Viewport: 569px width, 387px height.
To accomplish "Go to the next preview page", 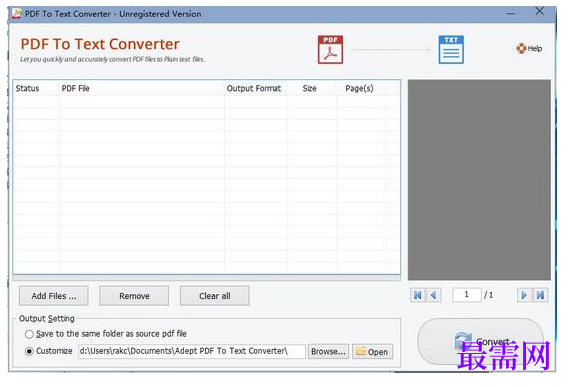I will pos(524,295).
